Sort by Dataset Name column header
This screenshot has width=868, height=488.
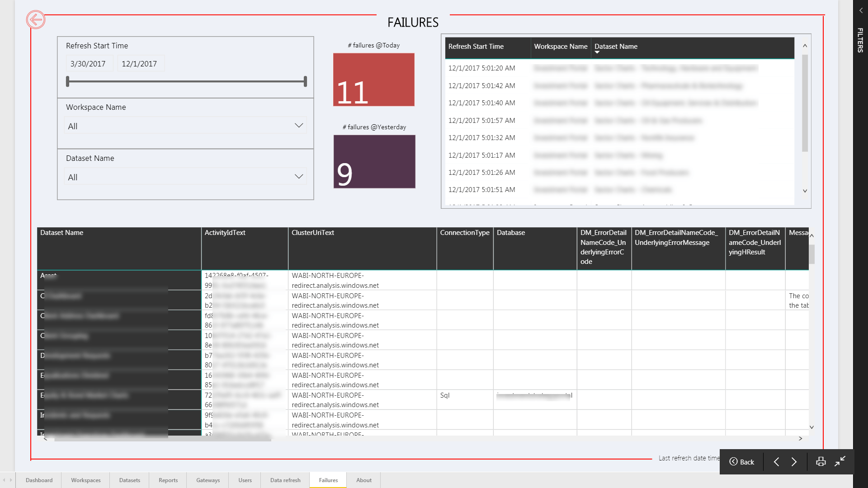616,47
